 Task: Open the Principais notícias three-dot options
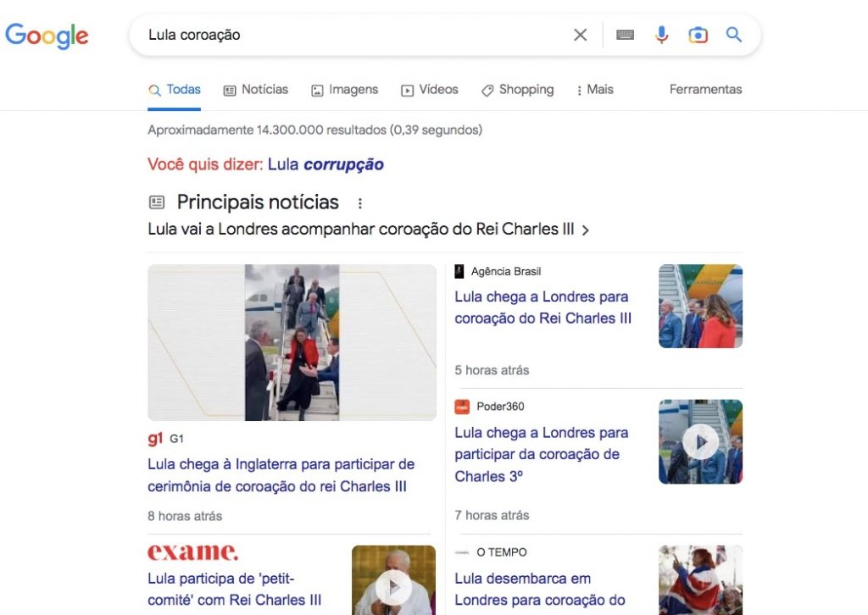(359, 203)
